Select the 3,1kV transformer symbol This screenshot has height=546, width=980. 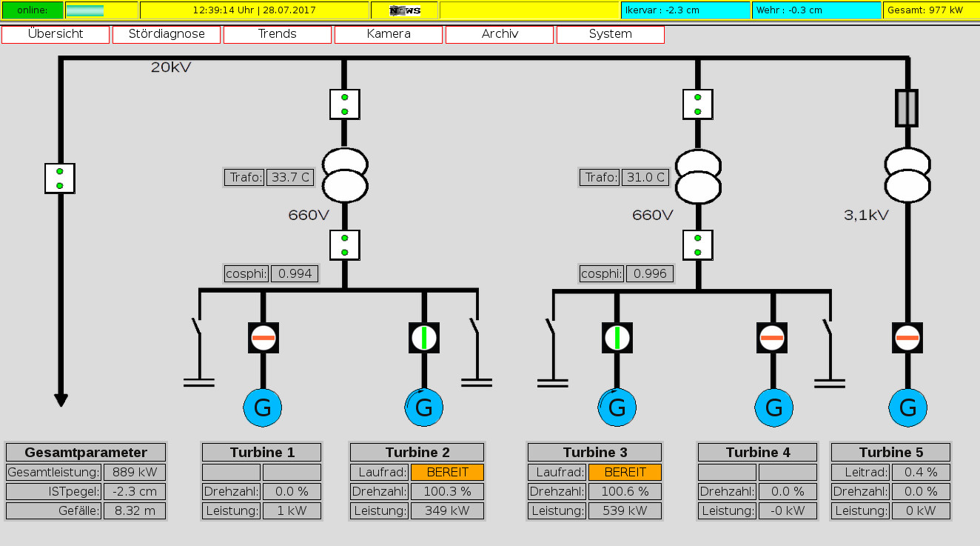coord(907,176)
